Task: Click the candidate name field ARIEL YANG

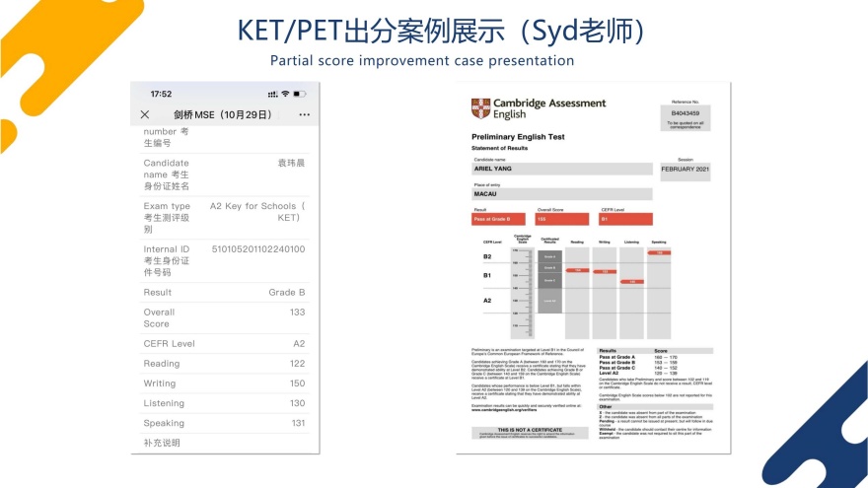Action: click(562, 169)
